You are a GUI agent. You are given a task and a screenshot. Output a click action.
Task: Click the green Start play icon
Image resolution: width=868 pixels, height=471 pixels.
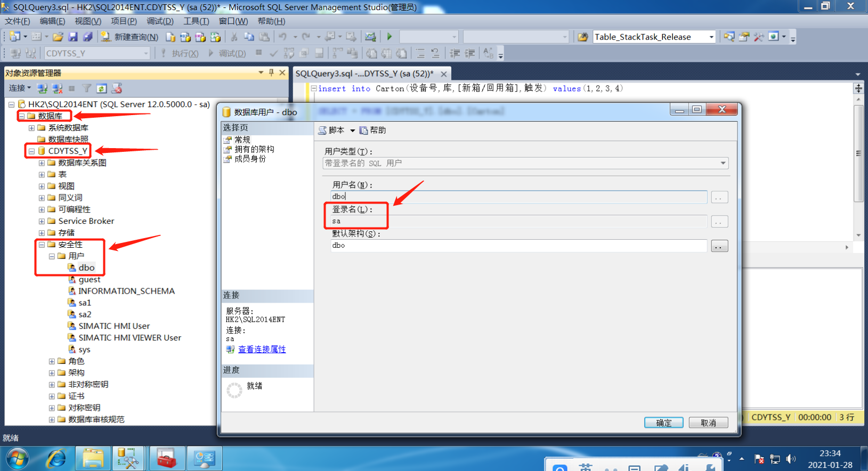[x=390, y=37]
